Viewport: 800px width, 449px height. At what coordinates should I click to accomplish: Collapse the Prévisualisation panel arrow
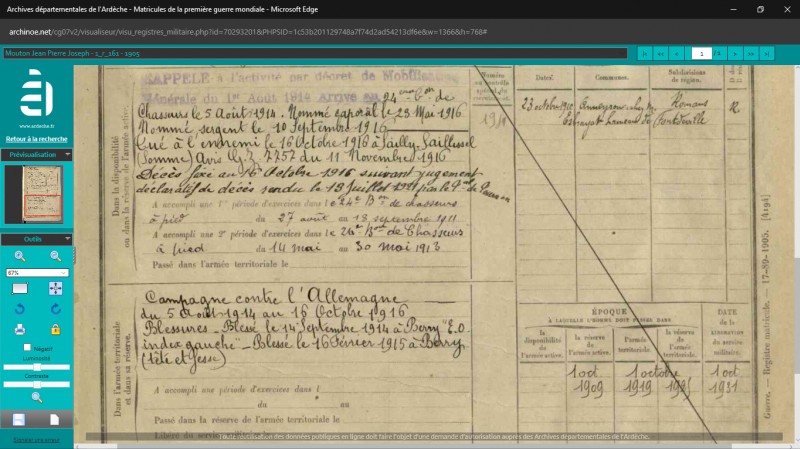(x=67, y=154)
